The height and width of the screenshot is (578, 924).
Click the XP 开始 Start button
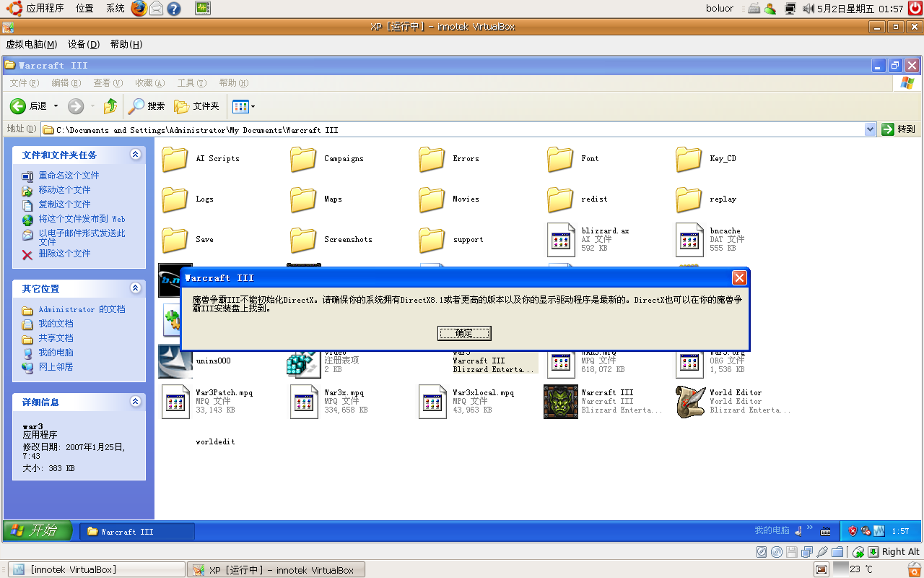pyautogui.click(x=38, y=530)
